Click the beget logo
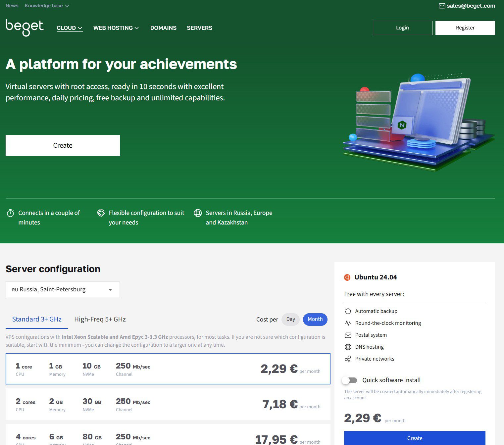Image resolution: width=504 pixels, height=445 pixels. pos(25,27)
